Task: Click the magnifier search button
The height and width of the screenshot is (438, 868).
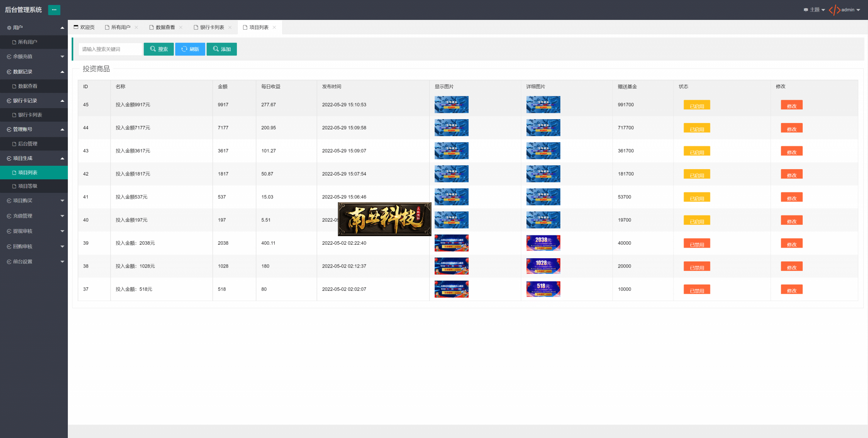Action: 159,49
